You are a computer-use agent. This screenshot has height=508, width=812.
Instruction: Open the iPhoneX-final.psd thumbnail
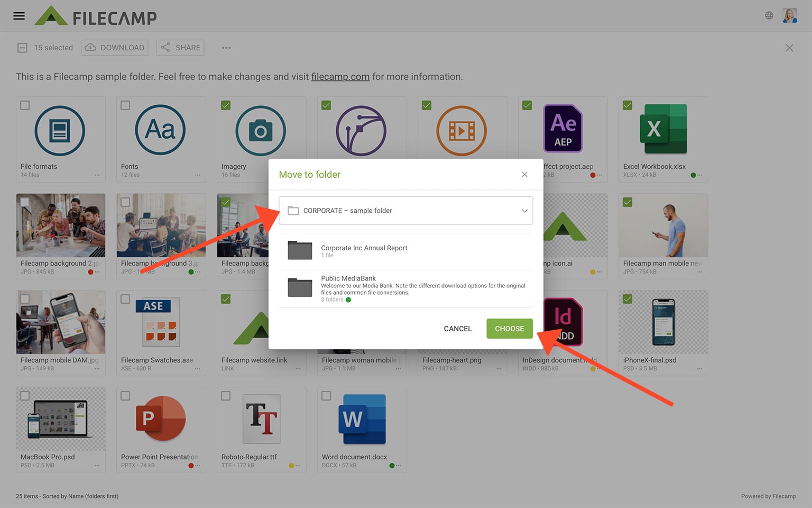663,322
